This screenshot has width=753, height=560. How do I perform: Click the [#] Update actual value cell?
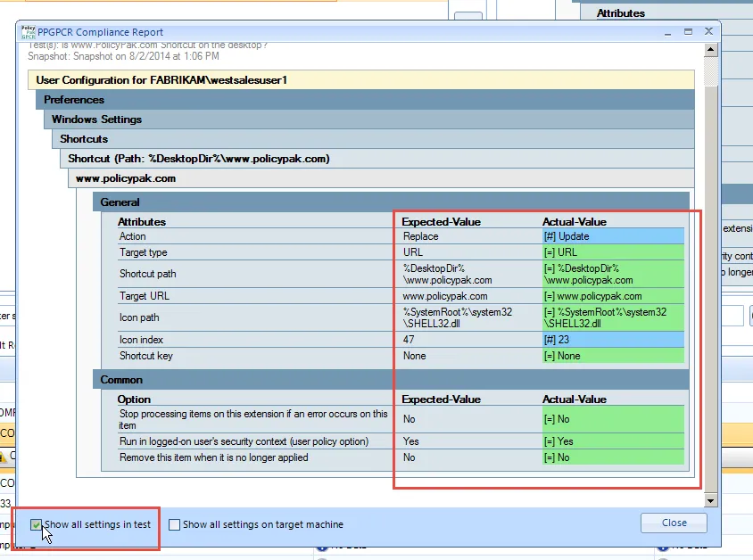coord(613,236)
